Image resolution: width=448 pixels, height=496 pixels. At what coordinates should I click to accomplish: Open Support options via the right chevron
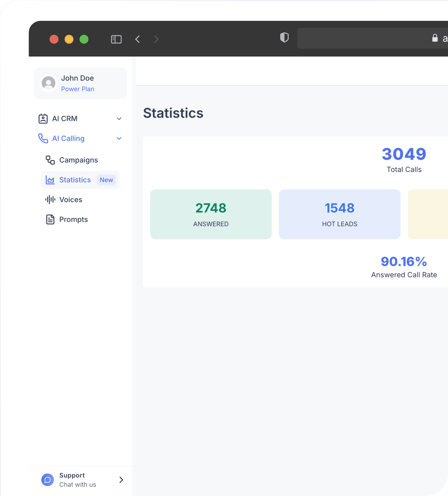[x=121, y=479]
